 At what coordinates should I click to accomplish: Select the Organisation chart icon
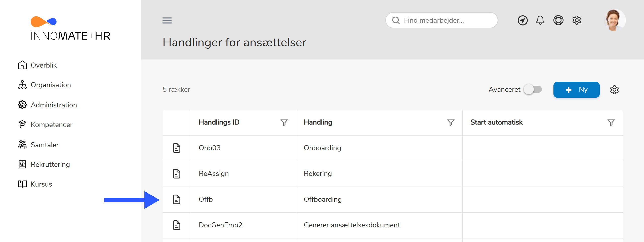22,85
